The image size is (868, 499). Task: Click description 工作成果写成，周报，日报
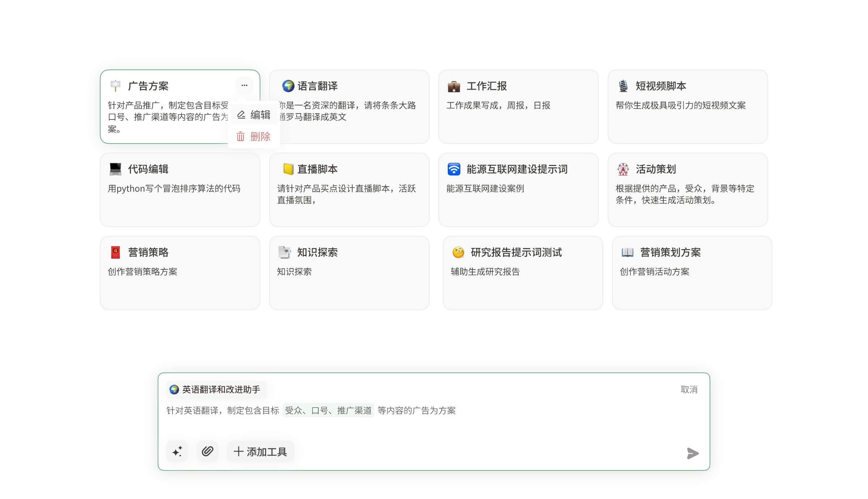498,105
